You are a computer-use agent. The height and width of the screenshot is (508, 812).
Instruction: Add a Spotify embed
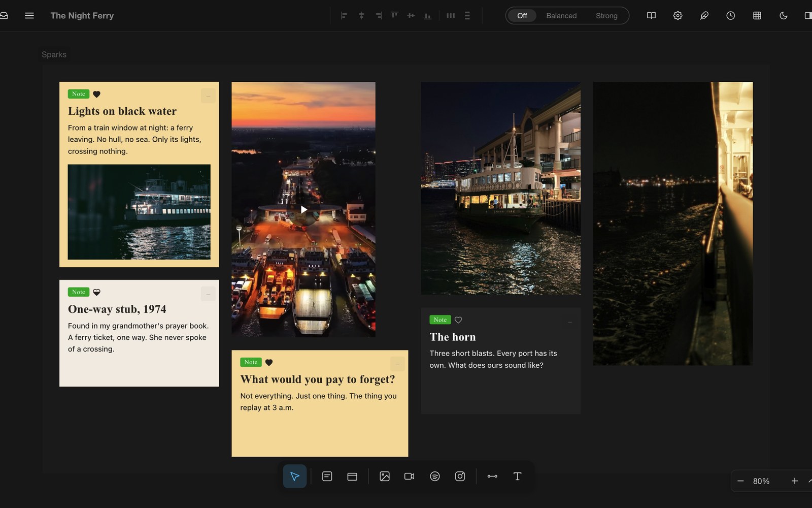(435, 477)
